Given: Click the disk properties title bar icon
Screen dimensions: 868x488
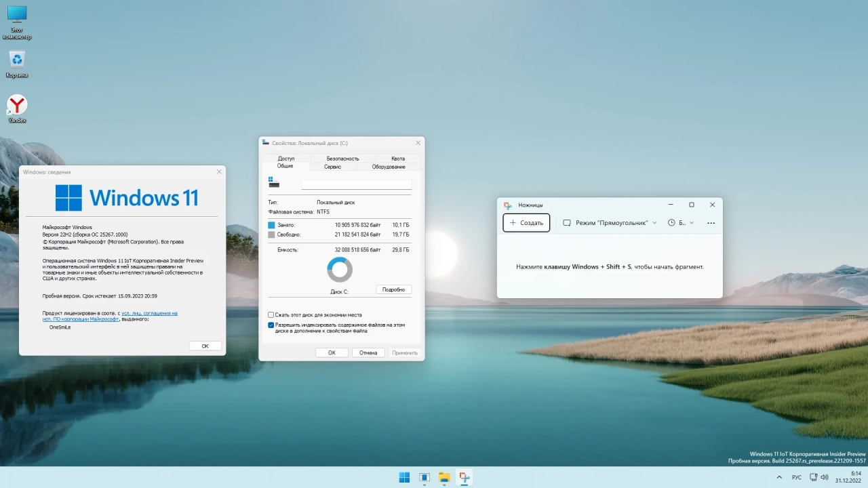Looking at the screenshot, I should click(x=266, y=143).
